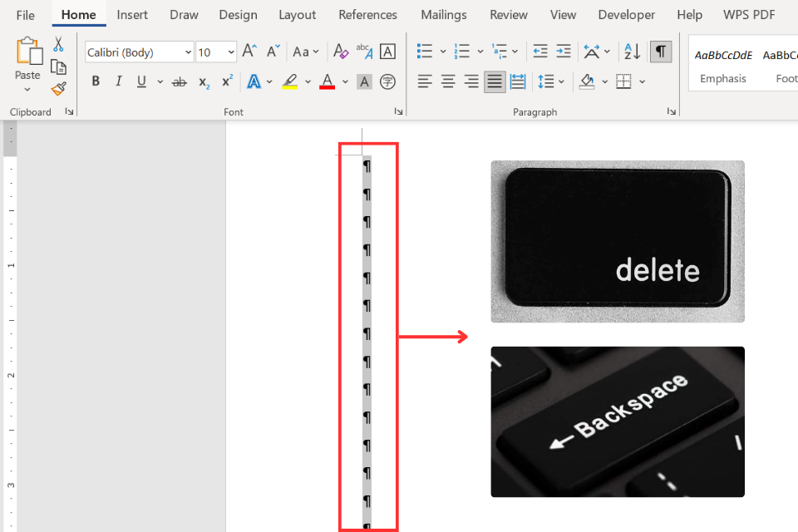The height and width of the screenshot is (532, 798).
Task: Apply subscript formatting
Action: (204, 82)
